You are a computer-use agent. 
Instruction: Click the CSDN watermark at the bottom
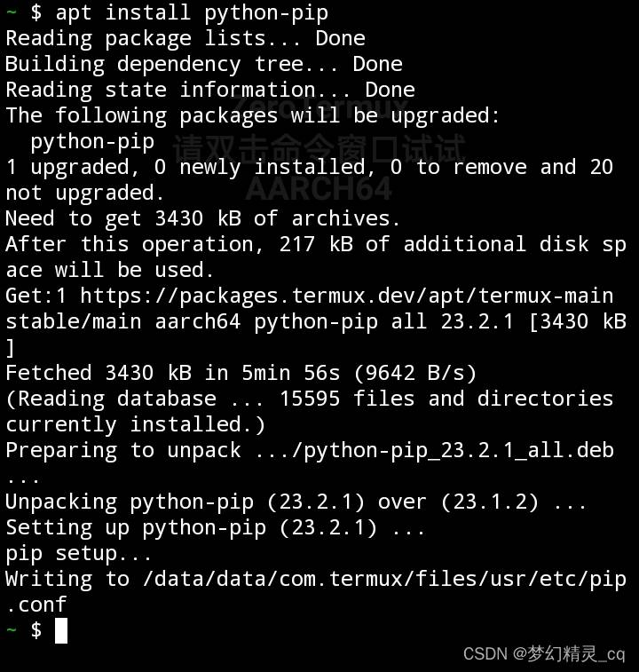pyautogui.click(x=544, y=653)
